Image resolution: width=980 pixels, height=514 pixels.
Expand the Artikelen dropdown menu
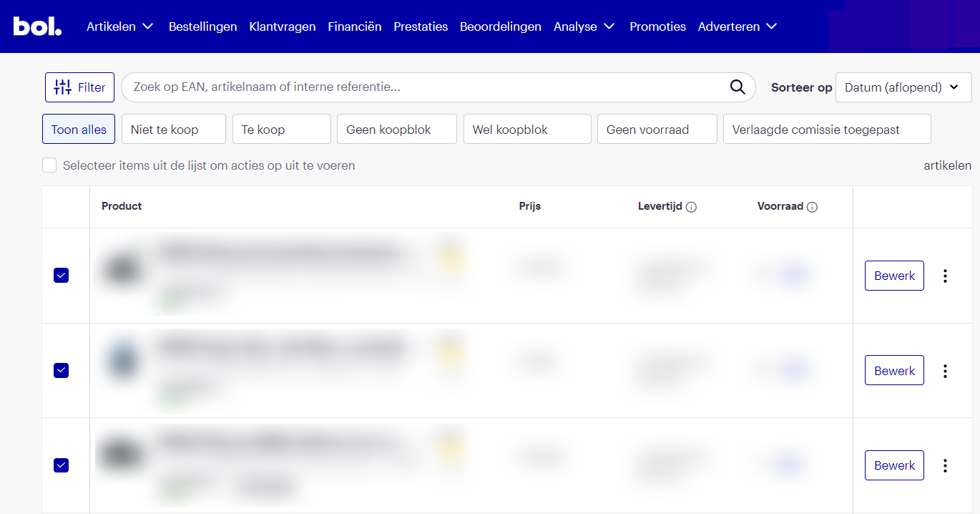119,26
